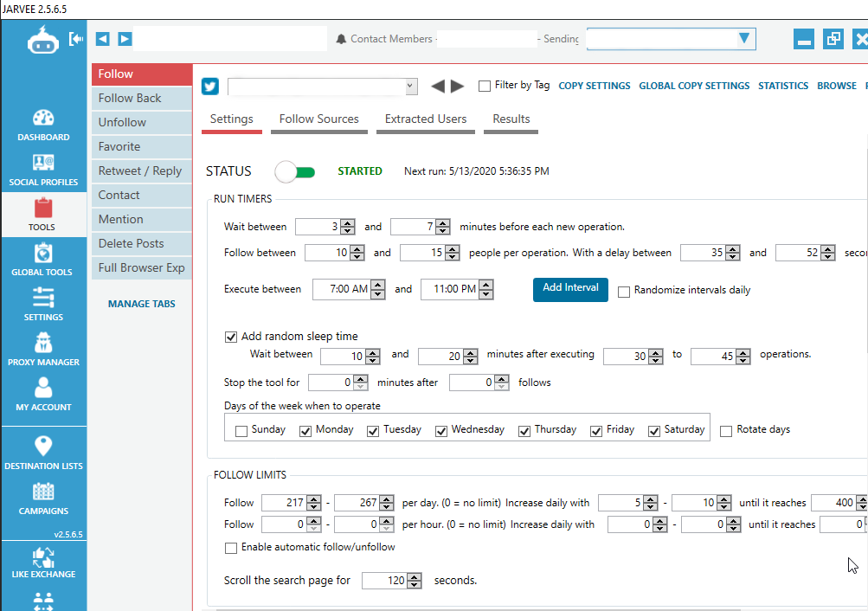Click the top bar back arrow

(x=102, y=39)
